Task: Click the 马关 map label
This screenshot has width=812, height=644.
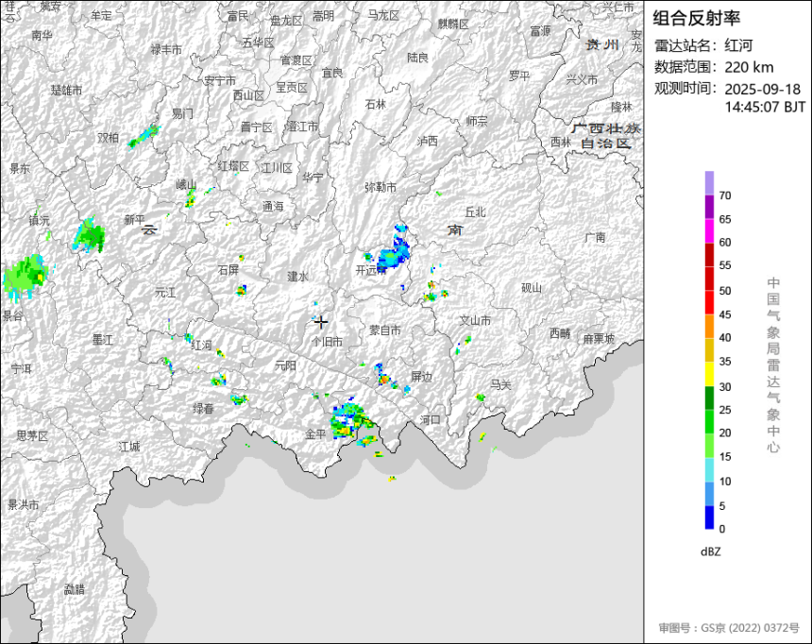Action: (500, 385)
